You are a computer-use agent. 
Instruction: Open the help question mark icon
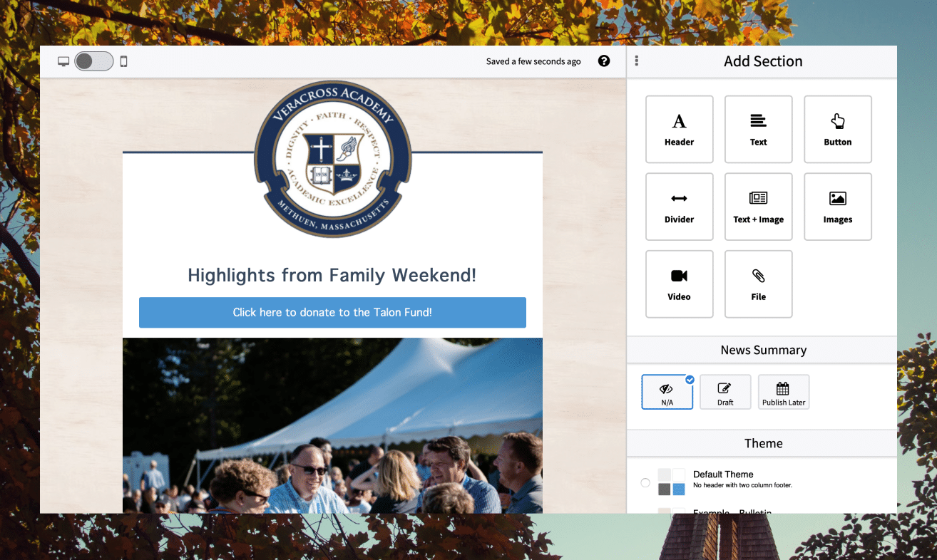(x=604, y=61)
